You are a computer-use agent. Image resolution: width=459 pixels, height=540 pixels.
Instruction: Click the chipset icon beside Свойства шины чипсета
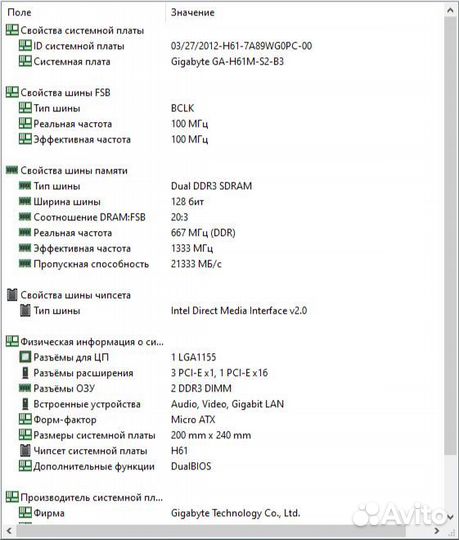coord(12,295)
